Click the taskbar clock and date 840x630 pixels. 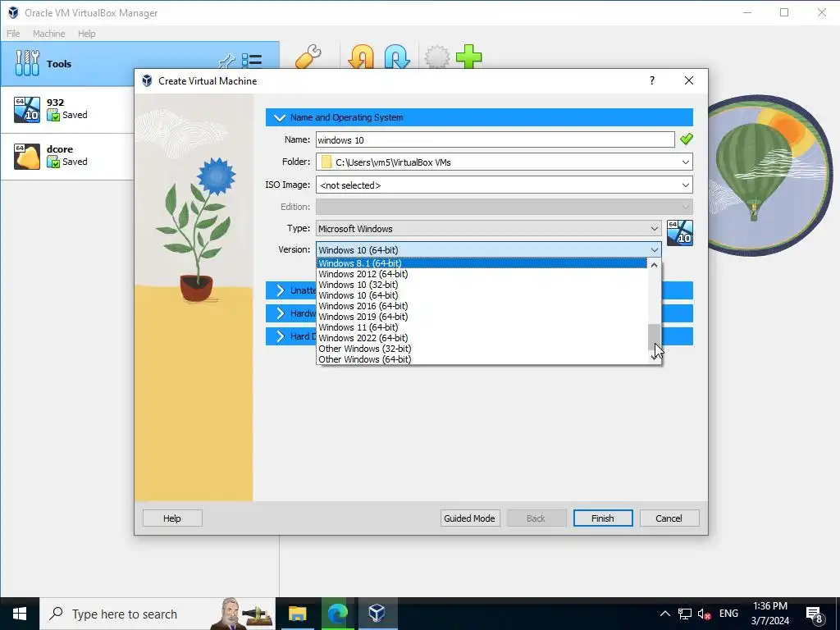(769, 614)
